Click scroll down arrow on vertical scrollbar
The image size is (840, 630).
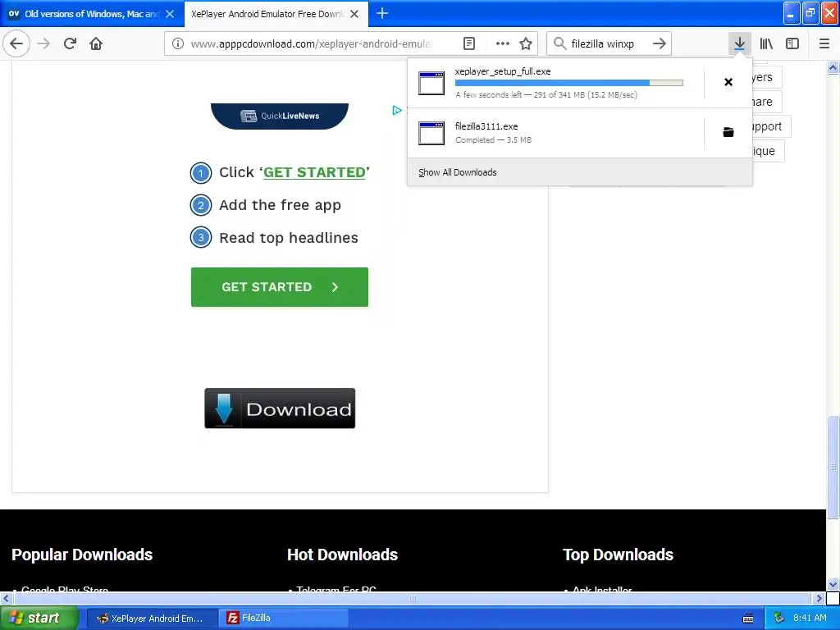coord(833,584)
